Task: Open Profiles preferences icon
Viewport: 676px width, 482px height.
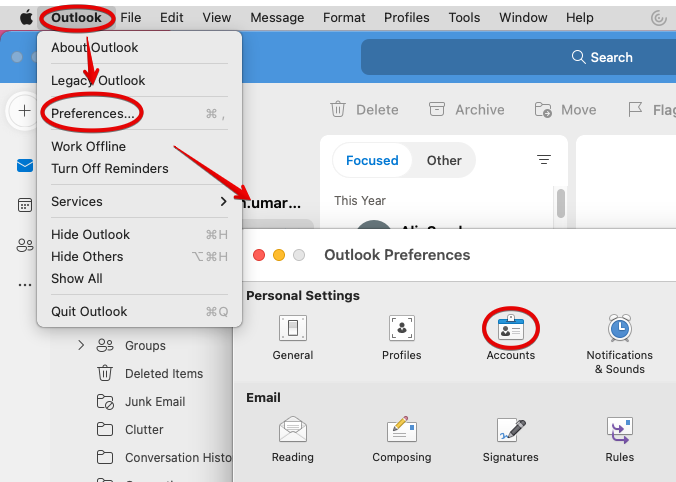Action: click(401, 328)
